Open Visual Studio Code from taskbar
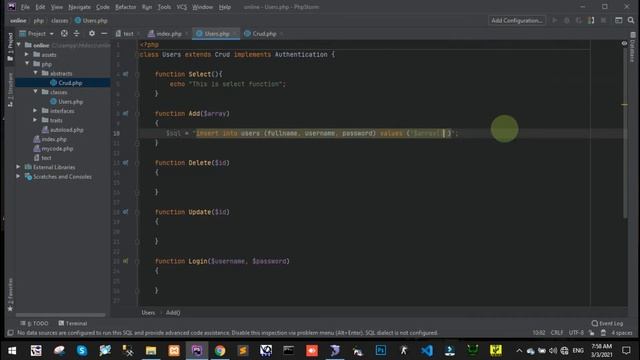 click(427, 350)
